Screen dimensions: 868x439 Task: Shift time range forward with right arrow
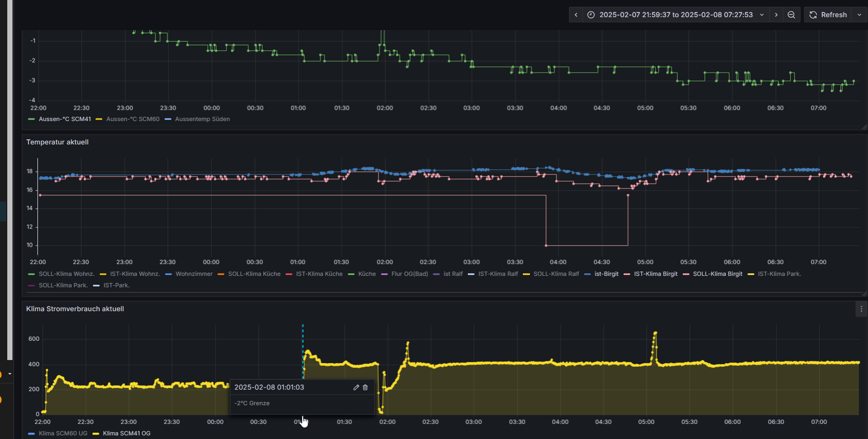click(776, 15)
